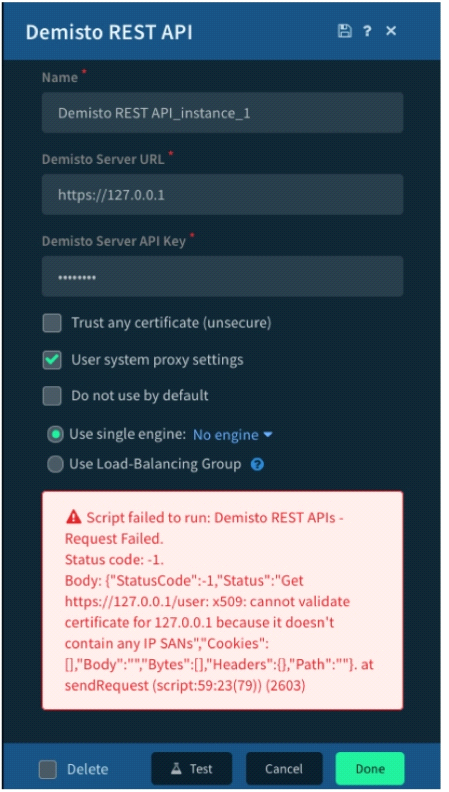
Task: Enable Trust any certificate checkbox
Action: [52, 323]
